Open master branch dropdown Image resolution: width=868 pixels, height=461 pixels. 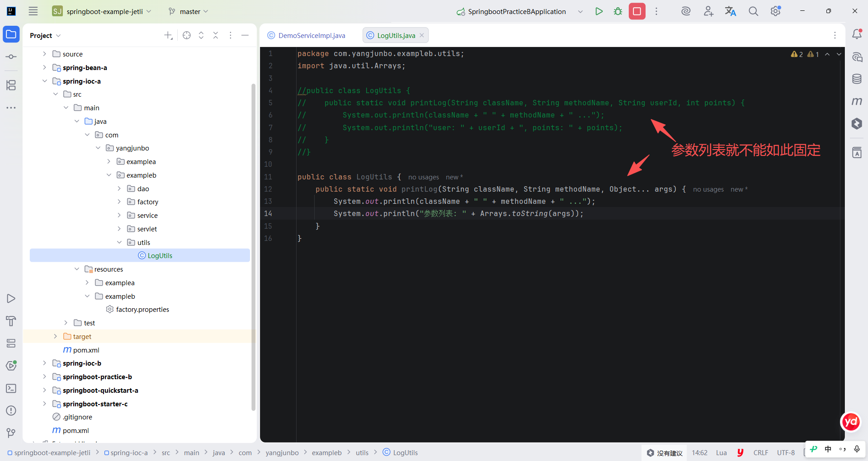188,11
